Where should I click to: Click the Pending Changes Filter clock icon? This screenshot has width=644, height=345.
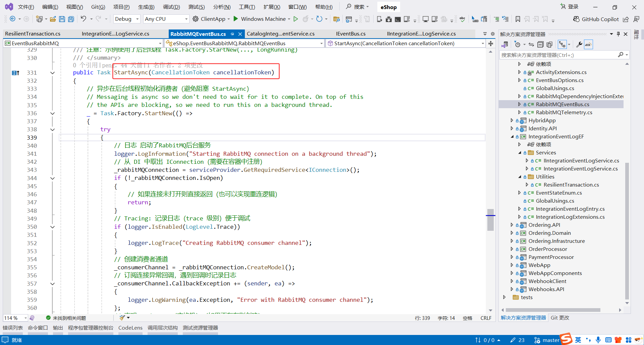coord(518,44)
